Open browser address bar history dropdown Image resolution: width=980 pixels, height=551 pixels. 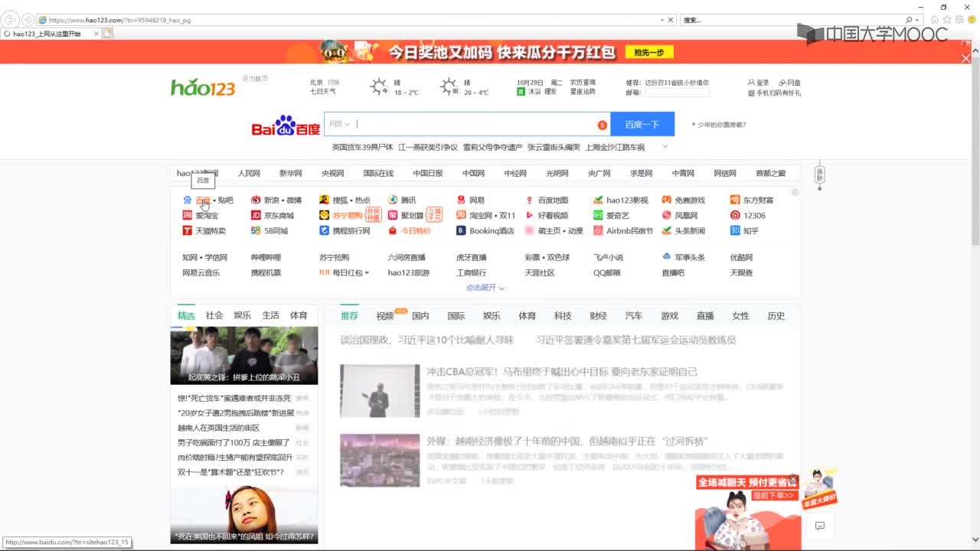(x=661, y=20)
